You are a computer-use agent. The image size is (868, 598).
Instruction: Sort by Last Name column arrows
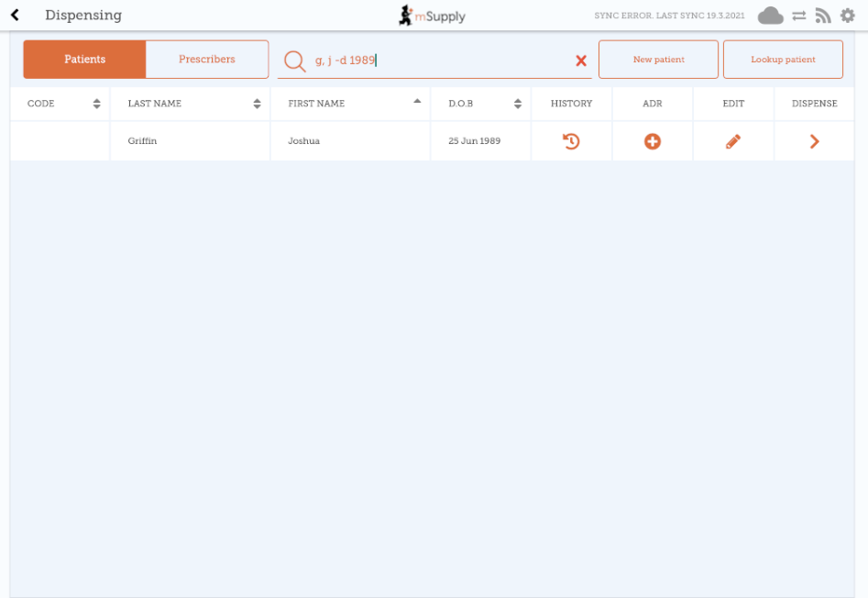[257, 104]
